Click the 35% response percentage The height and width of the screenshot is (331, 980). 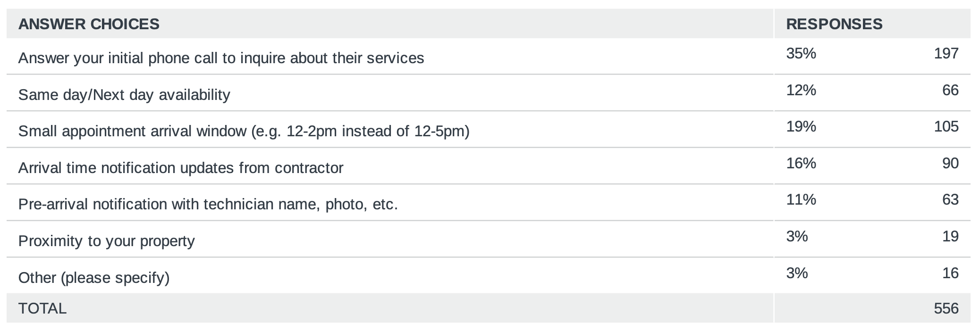(801, 53)
